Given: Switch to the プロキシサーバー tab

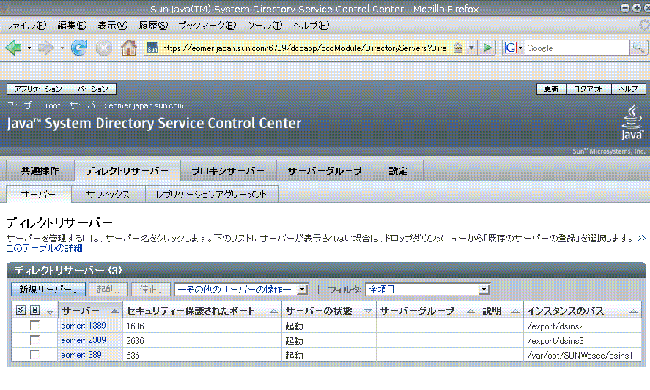Looking at the screenshot, I should [x=228, y=171].
